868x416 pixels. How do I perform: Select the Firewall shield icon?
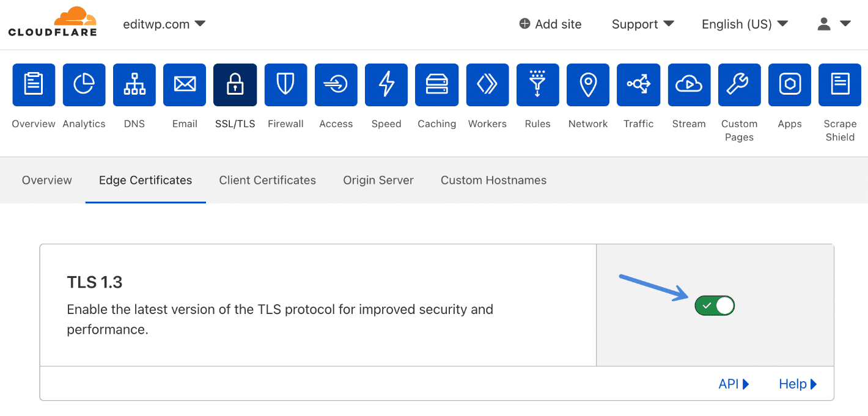pos(285,85)
